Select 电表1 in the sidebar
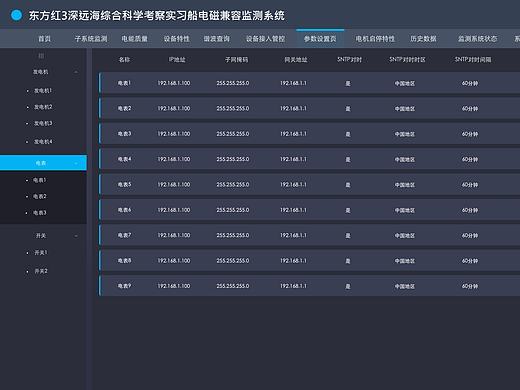The width and height of the screenshot is (520, 390). [x=40, y=180]
